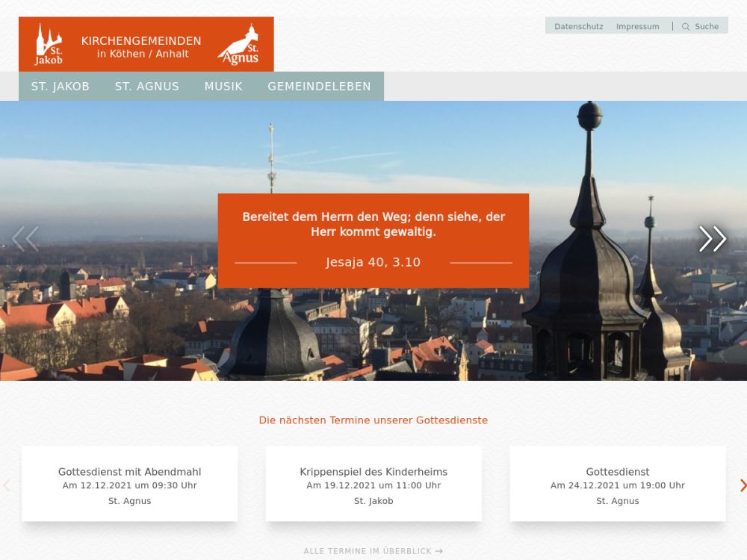Click Kirchengemeinden in Köthen header title
This screenshot has height=560, width=747.
pos(141,46)
